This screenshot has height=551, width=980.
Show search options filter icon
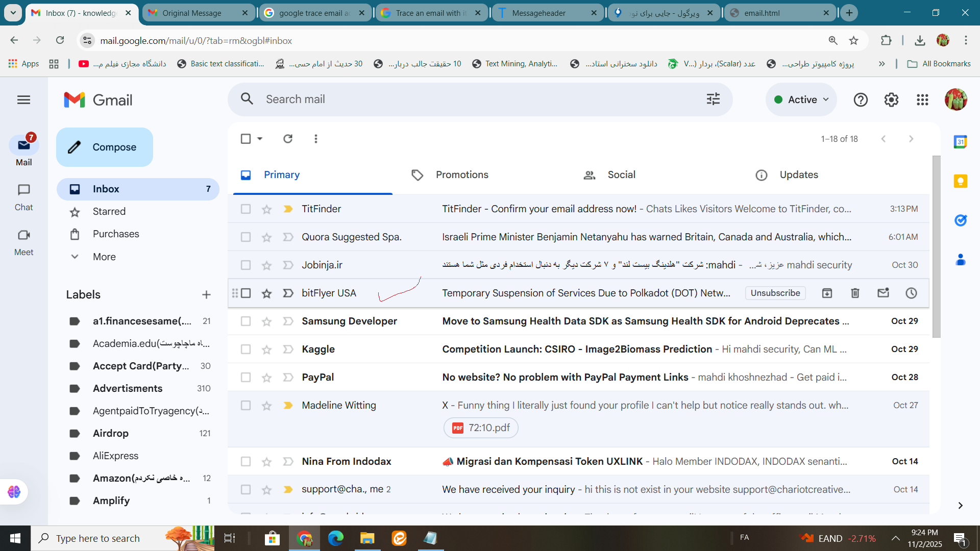click(x=713, y=99)
